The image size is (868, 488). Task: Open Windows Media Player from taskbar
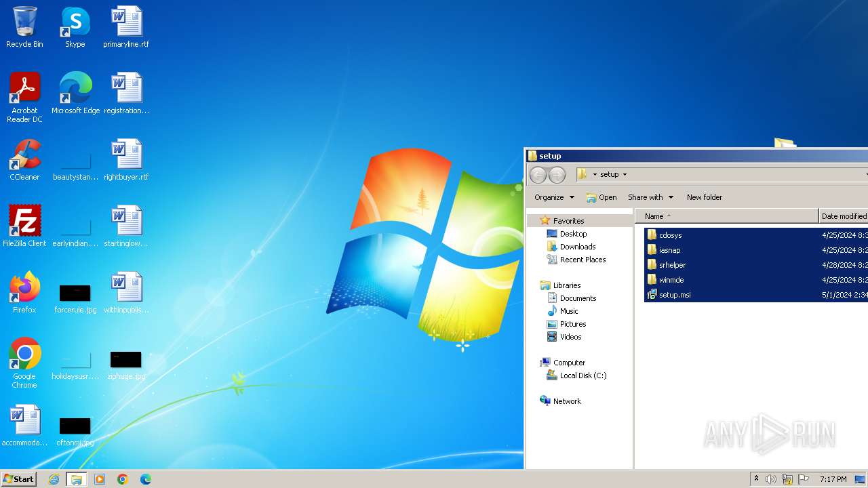point(100,479)
